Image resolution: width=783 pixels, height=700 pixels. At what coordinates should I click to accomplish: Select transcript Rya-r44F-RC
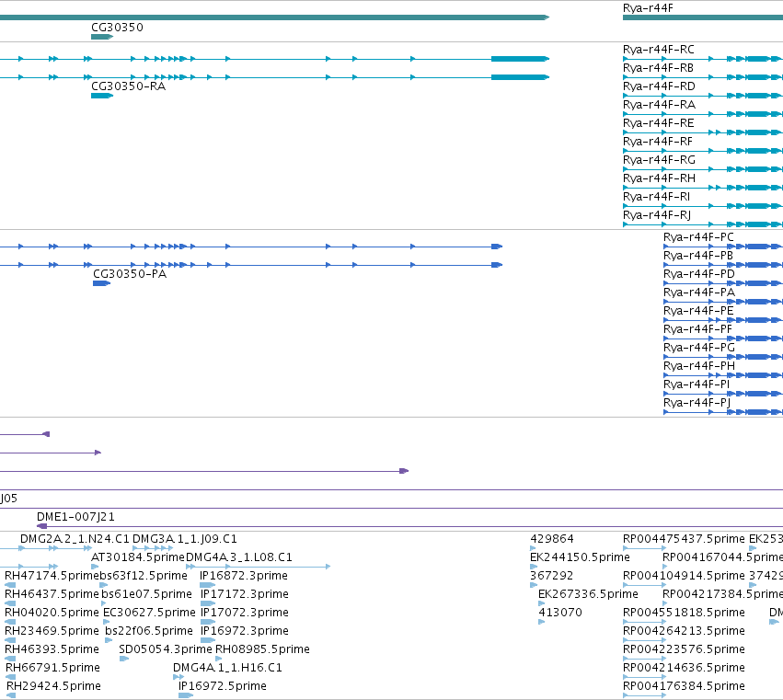pos(658,49)
